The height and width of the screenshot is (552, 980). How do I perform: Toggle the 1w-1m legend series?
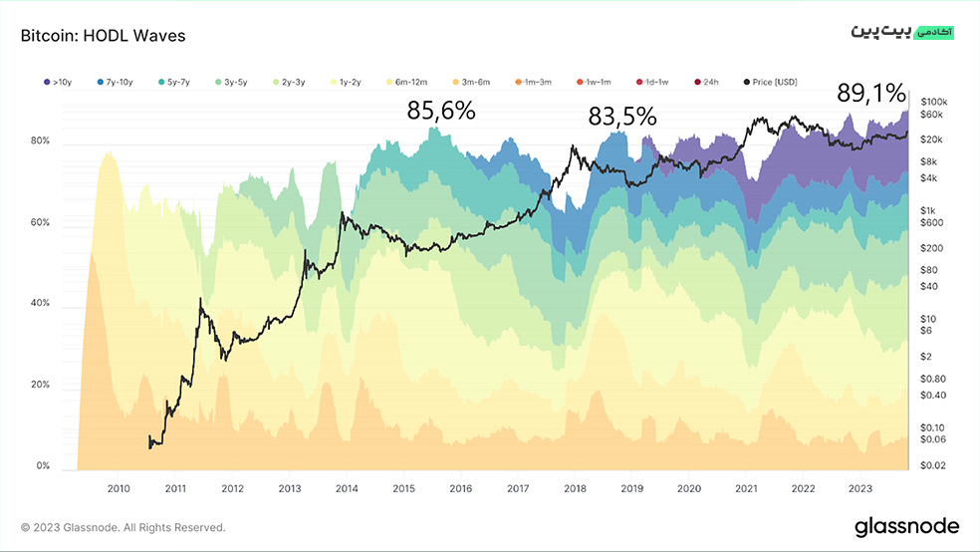coord(594,82)
